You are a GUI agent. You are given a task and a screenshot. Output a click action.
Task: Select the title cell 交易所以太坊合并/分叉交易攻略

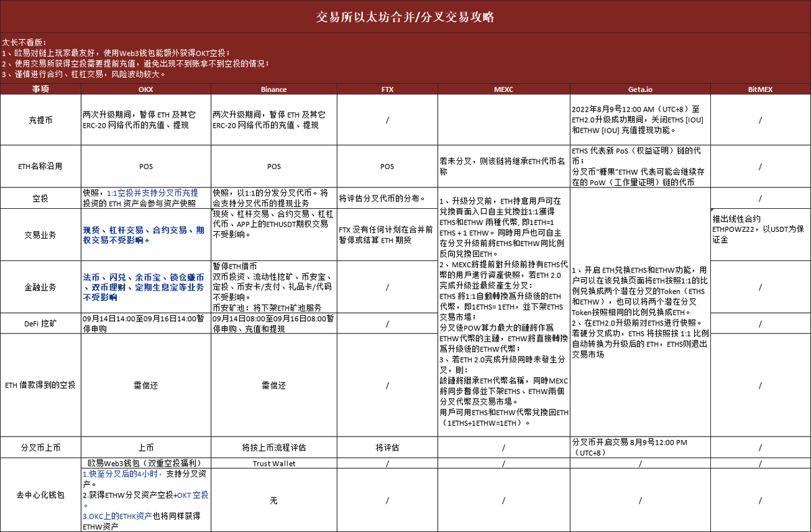pos(405,17)
